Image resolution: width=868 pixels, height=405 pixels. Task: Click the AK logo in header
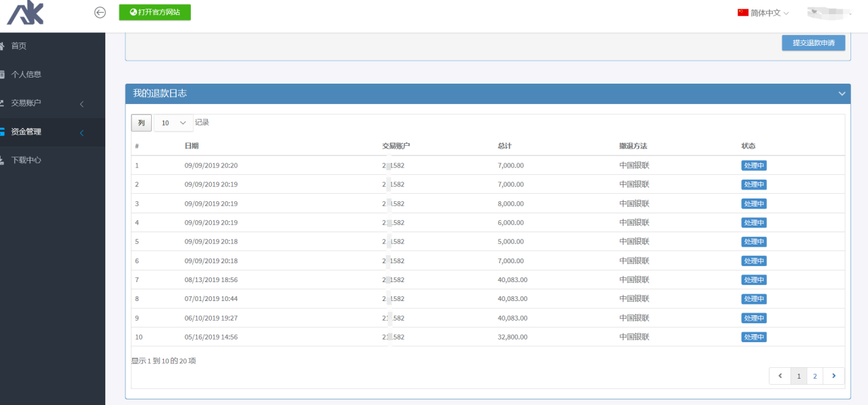(25, 13)
